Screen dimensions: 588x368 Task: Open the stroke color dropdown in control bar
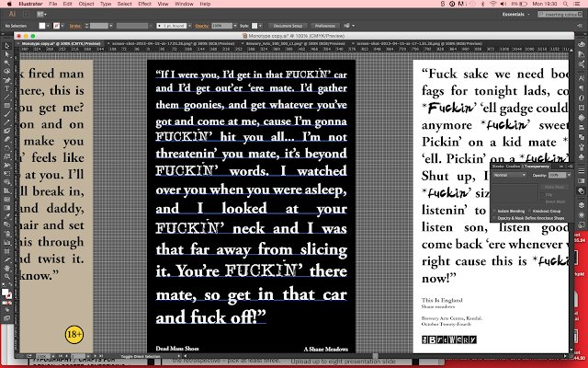coord(62,26)
